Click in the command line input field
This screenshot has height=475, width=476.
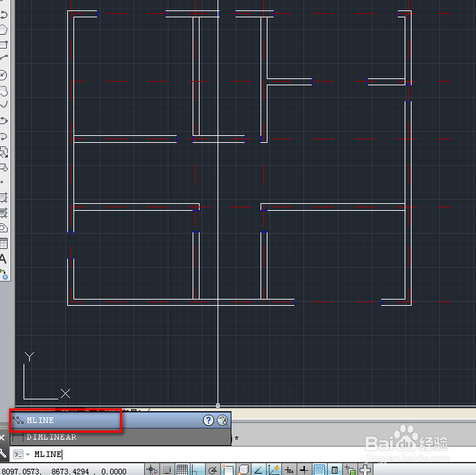point(243,454)
